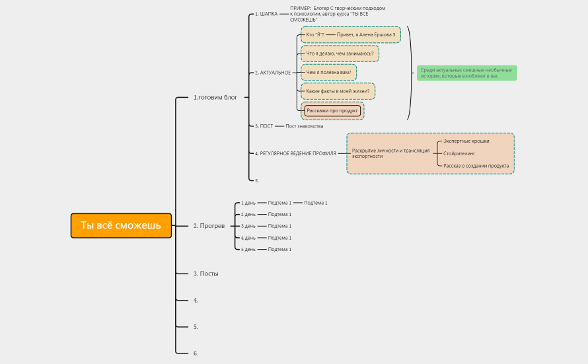Select the highlighted "Расскажи про продукт" node
Viewport: 588px width, 364px height.
[332, 110]
